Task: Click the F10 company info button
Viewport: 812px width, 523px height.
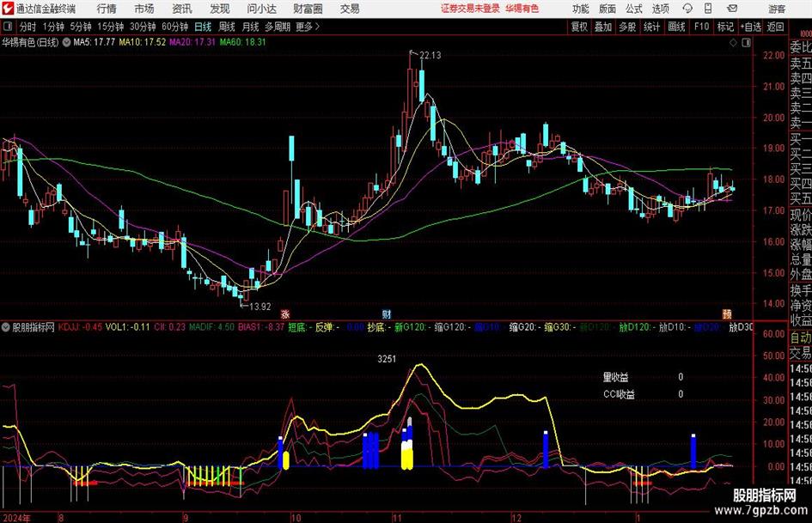Action: (x=702, y=27)
